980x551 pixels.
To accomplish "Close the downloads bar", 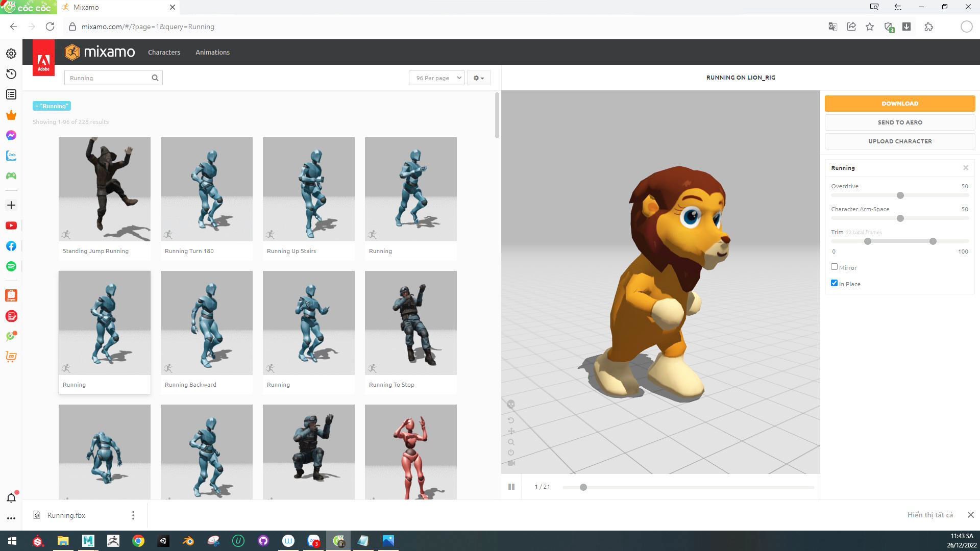I will pyautogui.click(x=971, y=515).
